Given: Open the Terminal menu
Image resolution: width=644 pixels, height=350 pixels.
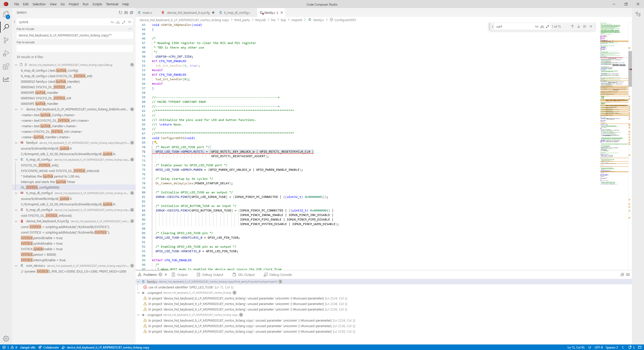Looking at the screenshot, I should pos(112,4).
